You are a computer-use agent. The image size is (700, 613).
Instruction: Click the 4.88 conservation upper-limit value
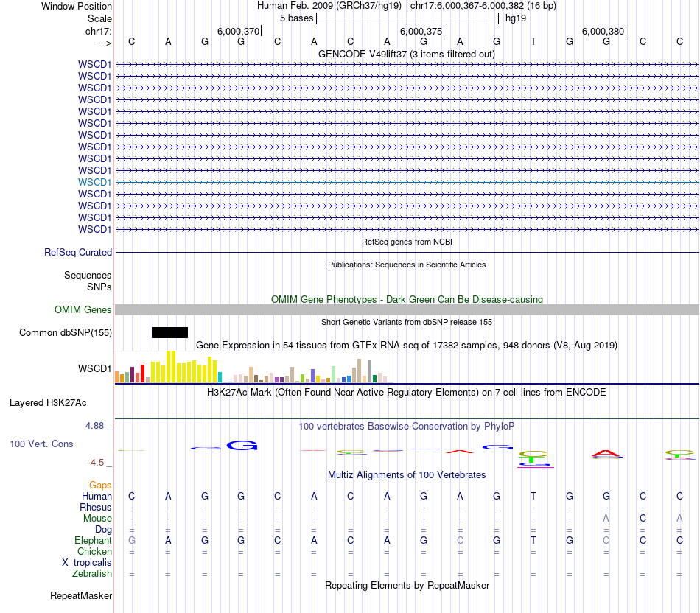pyautogui.click(x=94, y=426)
